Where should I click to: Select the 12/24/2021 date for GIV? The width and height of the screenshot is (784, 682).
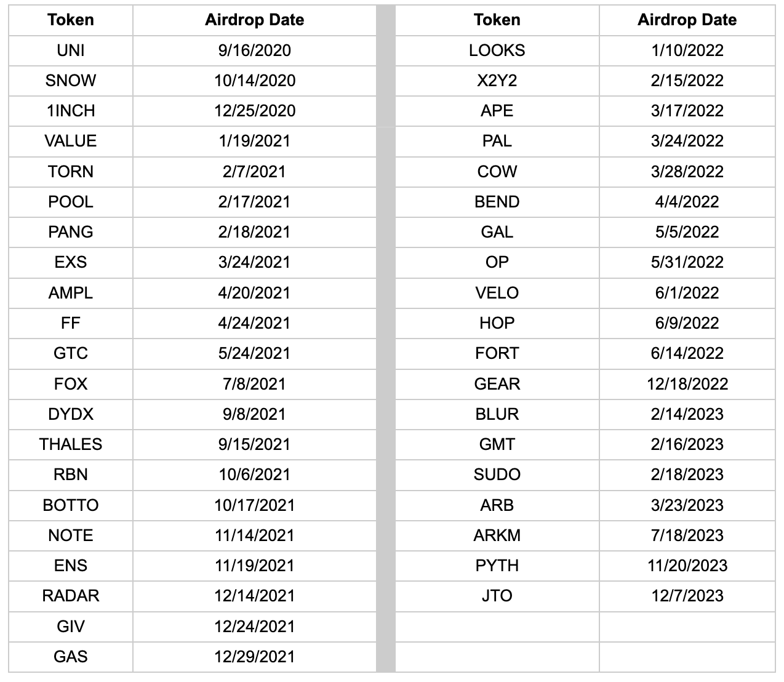pyautogui.click(x=254, y=627)
